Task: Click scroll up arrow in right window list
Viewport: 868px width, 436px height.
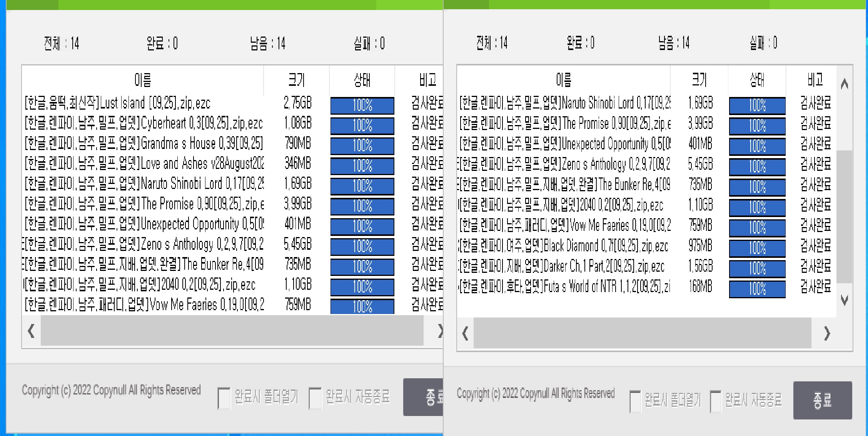Action: [845, 84]
